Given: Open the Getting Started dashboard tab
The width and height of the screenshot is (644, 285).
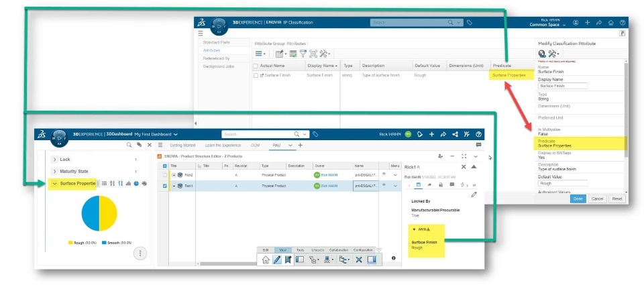Looking at the screenshot, I should [x=182, y=146].
